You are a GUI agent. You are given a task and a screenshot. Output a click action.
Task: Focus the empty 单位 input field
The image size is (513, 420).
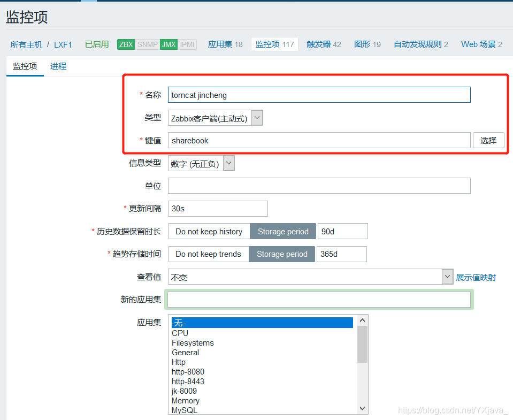point(319,186)
